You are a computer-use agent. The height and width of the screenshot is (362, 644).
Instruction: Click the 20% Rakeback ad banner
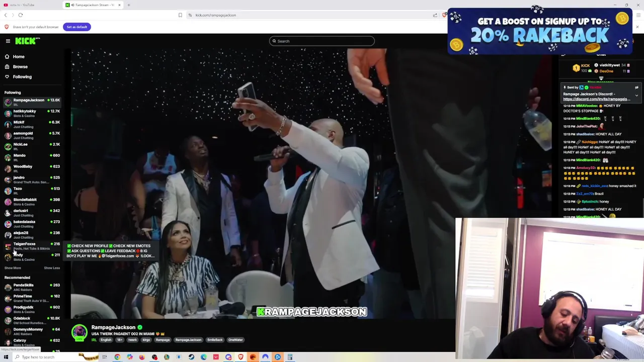pos(539,31)
